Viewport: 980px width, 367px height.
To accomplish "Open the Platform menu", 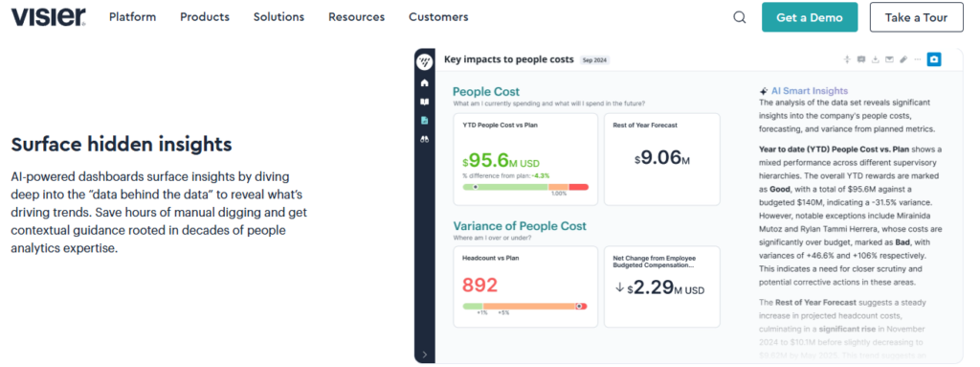I will [132, 17].
